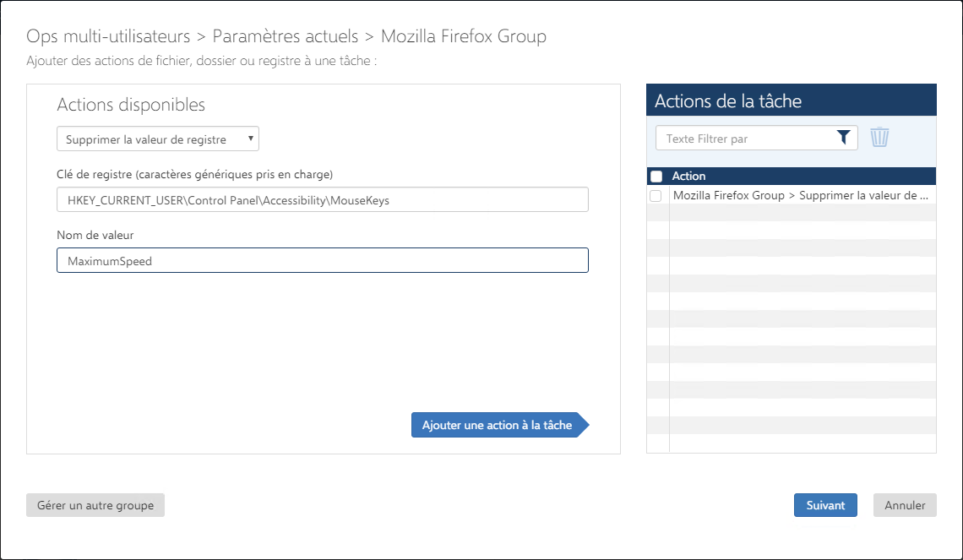Screen dimensions: 963x560
Task: Click the 'Clé de registre' input field
Action: pyautogui.click(x=322, y=200)
